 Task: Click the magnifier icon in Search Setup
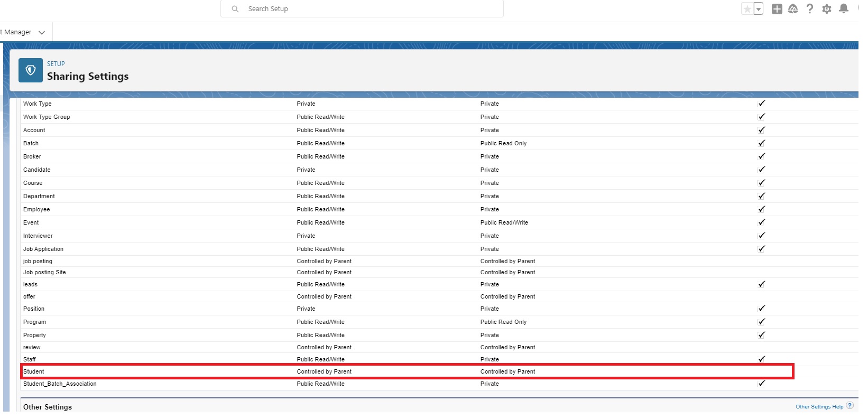(235, 9)
